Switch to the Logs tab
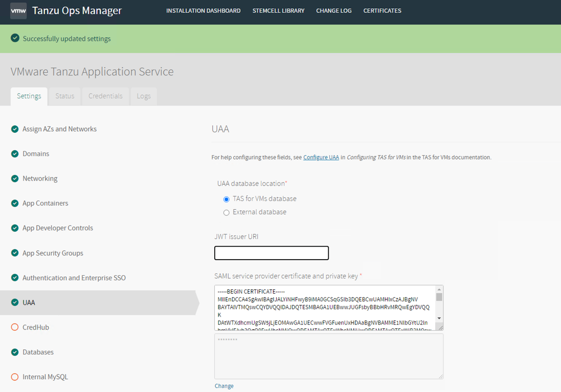 [144, 96]
